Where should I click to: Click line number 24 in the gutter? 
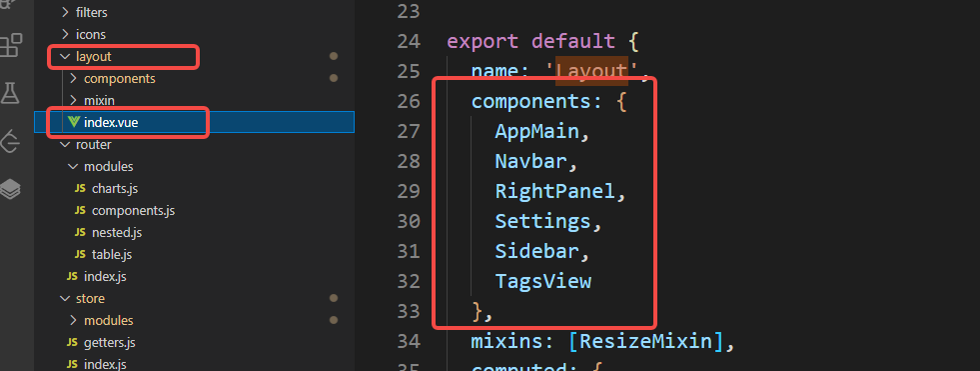point(409,42)
